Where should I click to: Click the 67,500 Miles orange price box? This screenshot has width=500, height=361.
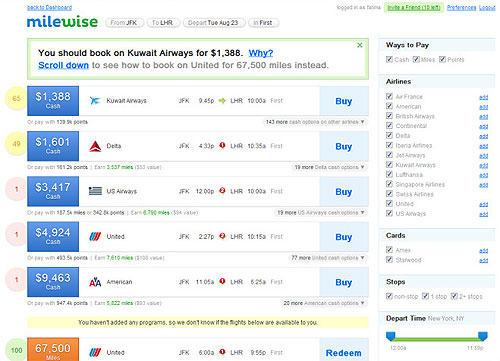53,350
